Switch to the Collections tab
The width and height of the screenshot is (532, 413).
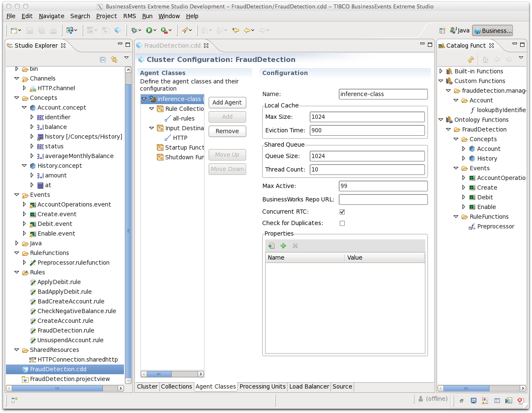(176, 386)
